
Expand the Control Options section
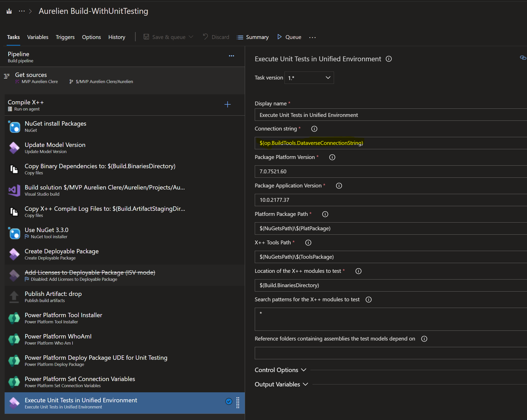click(x=281, y=370)
